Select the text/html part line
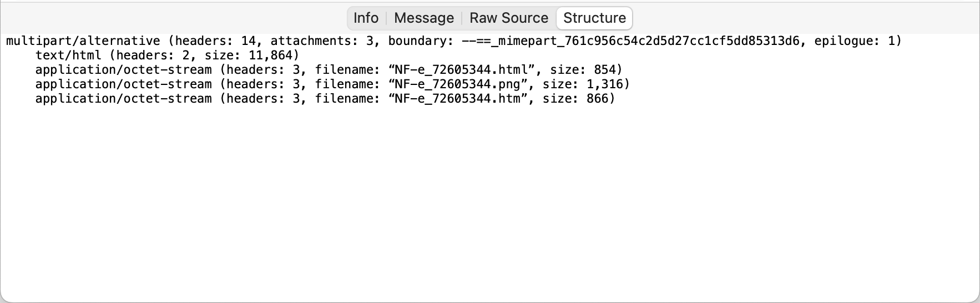Image resolution: width=980 pixels, height=303 pixels. [68, 55]
